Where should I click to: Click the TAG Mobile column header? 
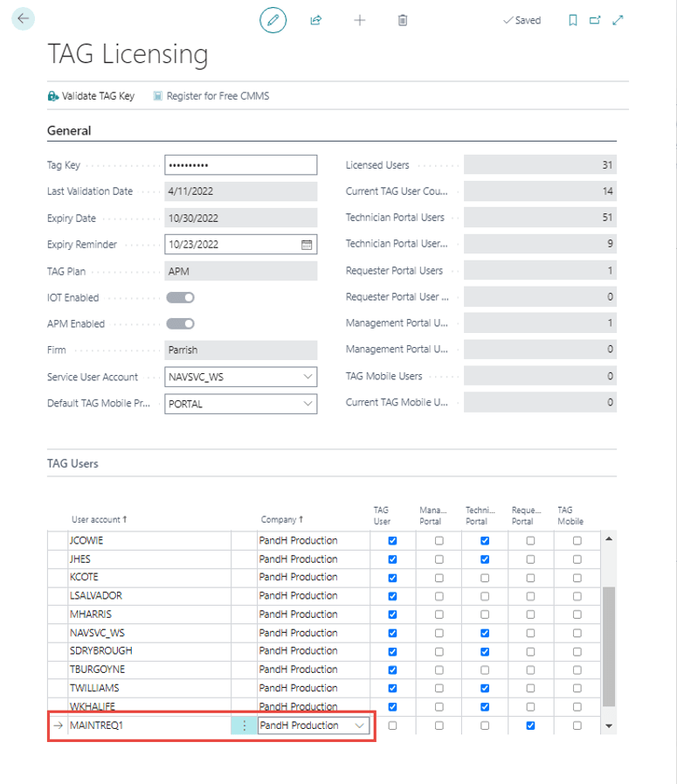click(x=570, y=516)
